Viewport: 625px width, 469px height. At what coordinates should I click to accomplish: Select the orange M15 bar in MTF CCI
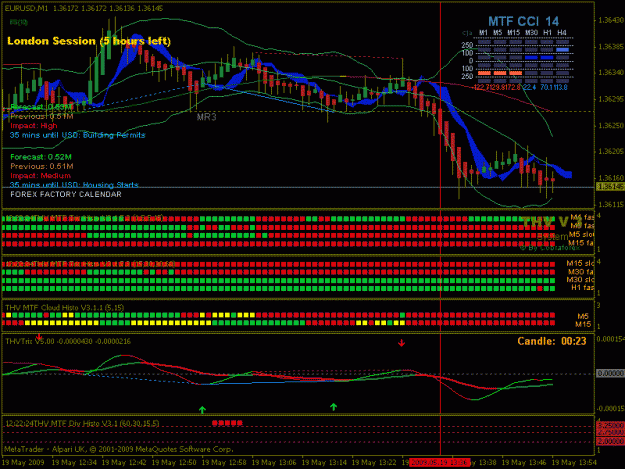coord(515,73)
